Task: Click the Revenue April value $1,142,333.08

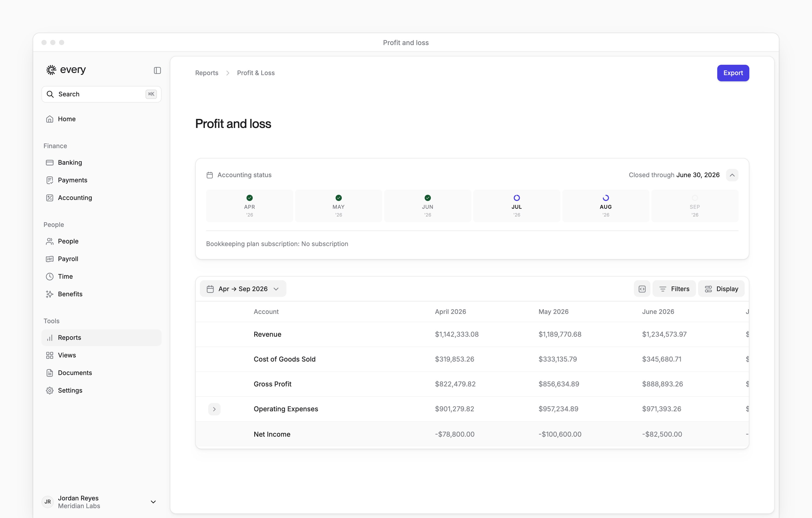Action: 456,334
